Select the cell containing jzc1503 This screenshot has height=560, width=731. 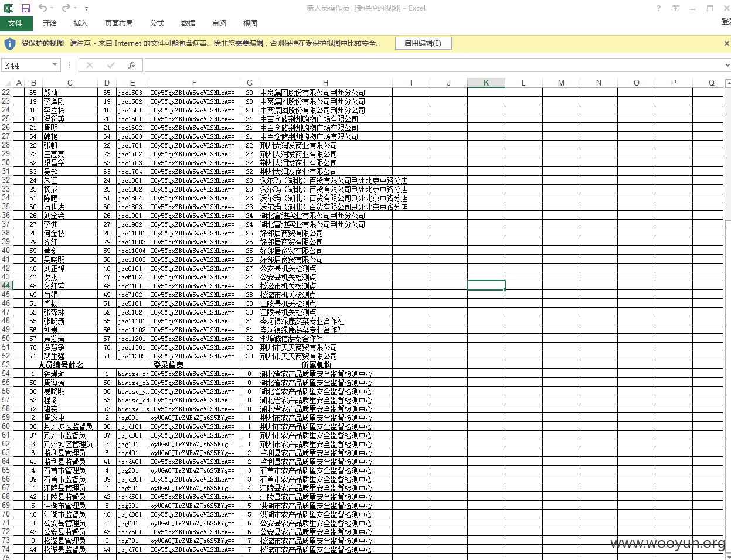(132, 93)
